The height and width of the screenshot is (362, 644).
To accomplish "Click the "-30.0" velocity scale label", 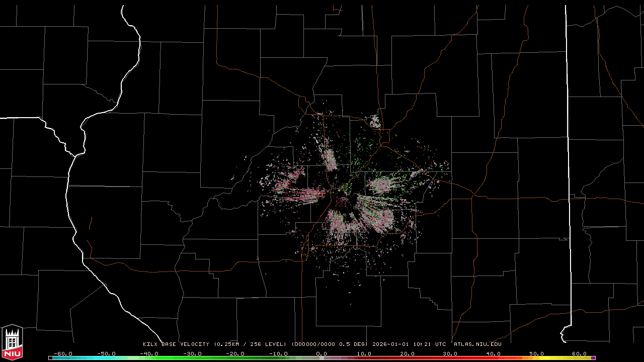I will (x=192, y=353).
